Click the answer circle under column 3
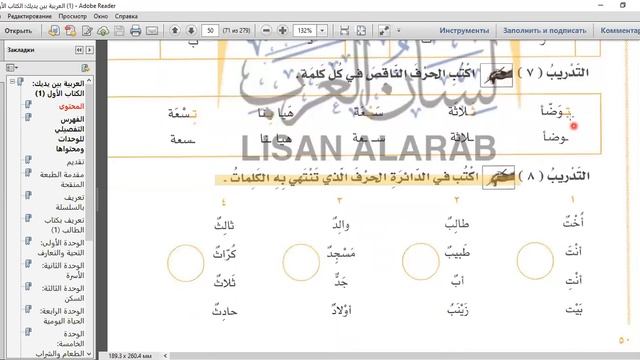Viewport: 640px width, 360px height. [301, 262]
